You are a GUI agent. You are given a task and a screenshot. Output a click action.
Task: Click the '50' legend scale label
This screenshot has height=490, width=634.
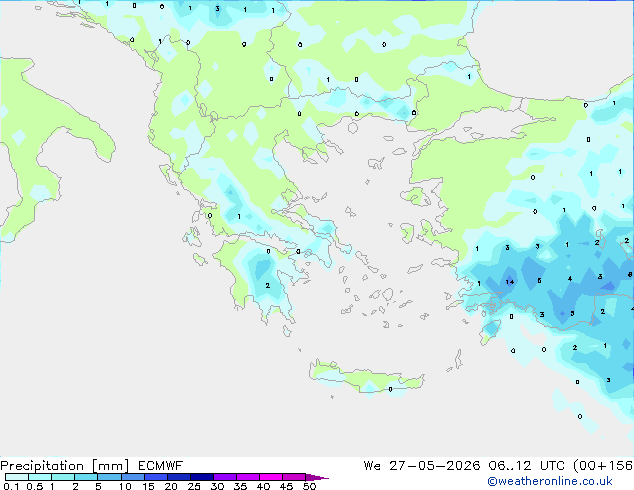click(x=309, y=486)
